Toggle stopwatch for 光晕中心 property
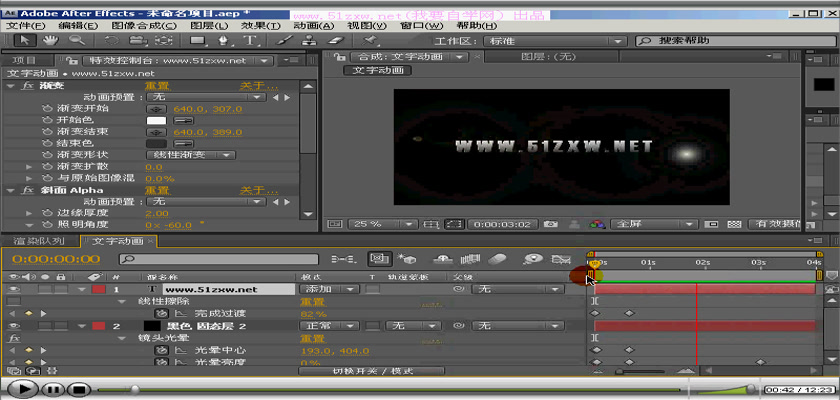Screen dimensions: 840x400 pyautogui.click(x=161, y=350)
